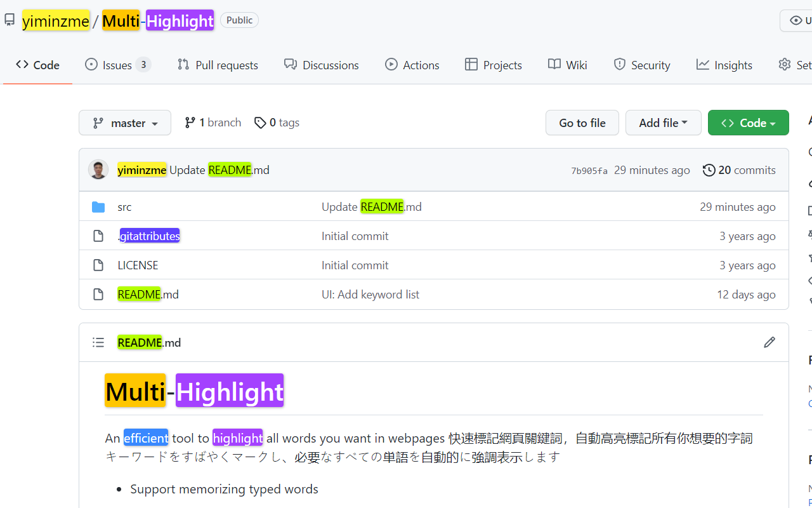Switch to the Issues tab

[117, 64]
